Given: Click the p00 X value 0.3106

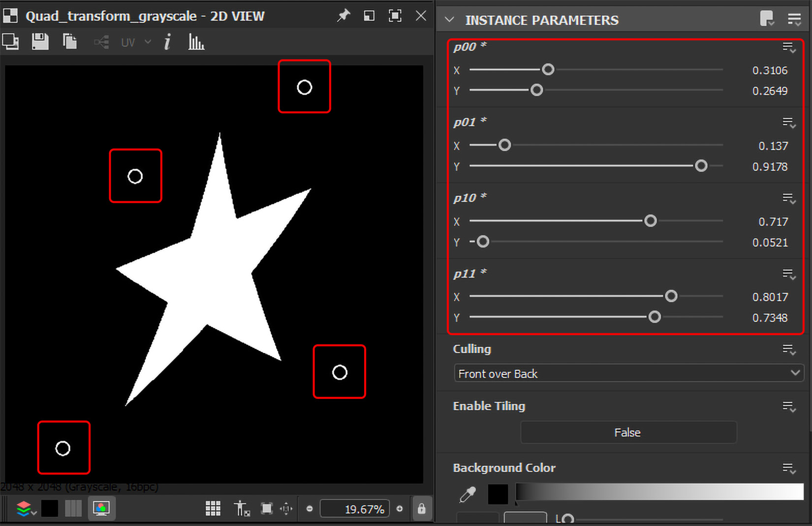Looking at the screenshot, I should tap(770, 70).
